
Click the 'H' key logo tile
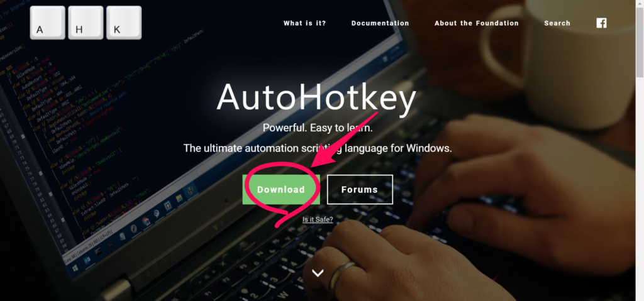point(86,23)
